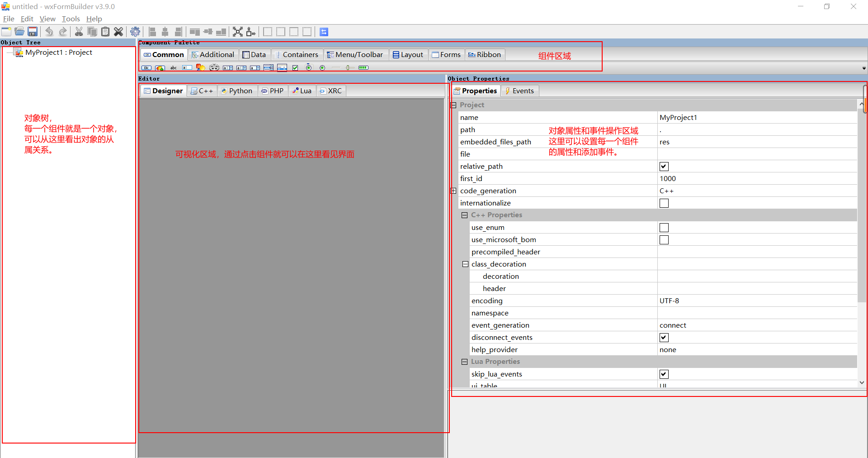The image size is (868, 458).
Task: Click the Cut tool in the toolbar
Action: click(x=78, y=31)
